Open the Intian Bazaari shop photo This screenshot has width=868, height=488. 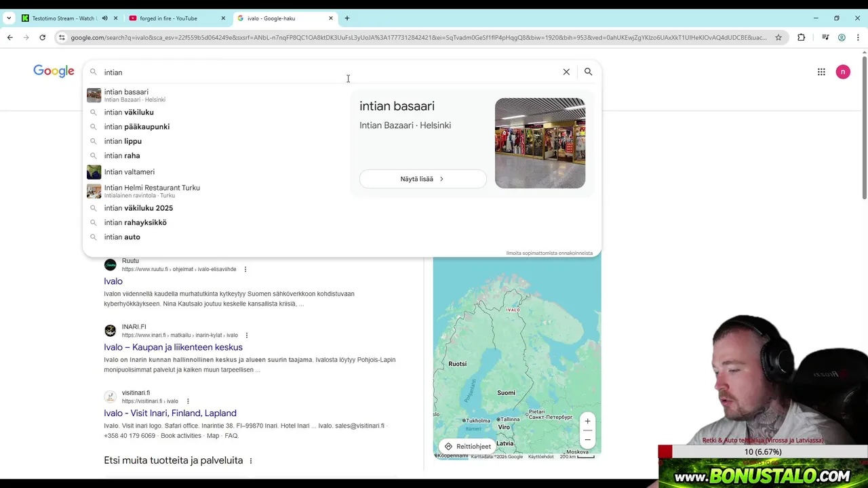point(540,143)
